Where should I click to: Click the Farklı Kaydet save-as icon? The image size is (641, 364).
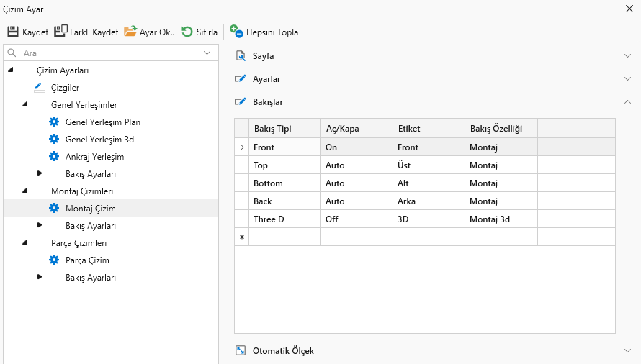[60, 32]
